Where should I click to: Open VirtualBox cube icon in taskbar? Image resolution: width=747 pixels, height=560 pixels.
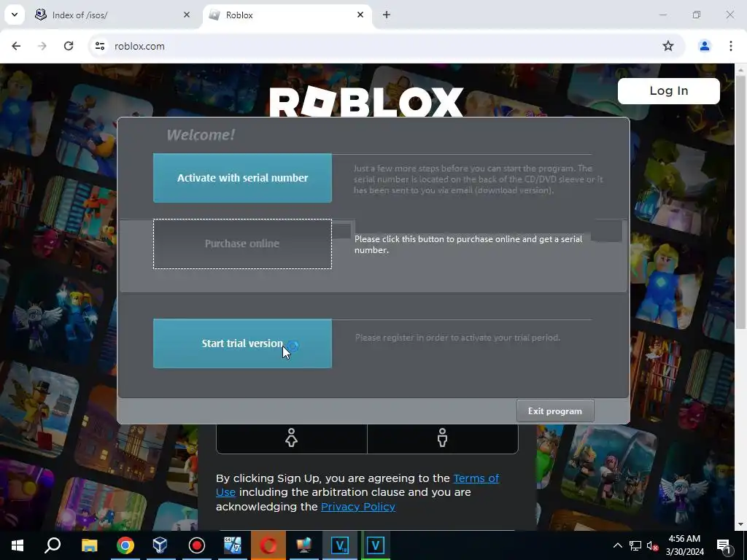click(160, 545)
